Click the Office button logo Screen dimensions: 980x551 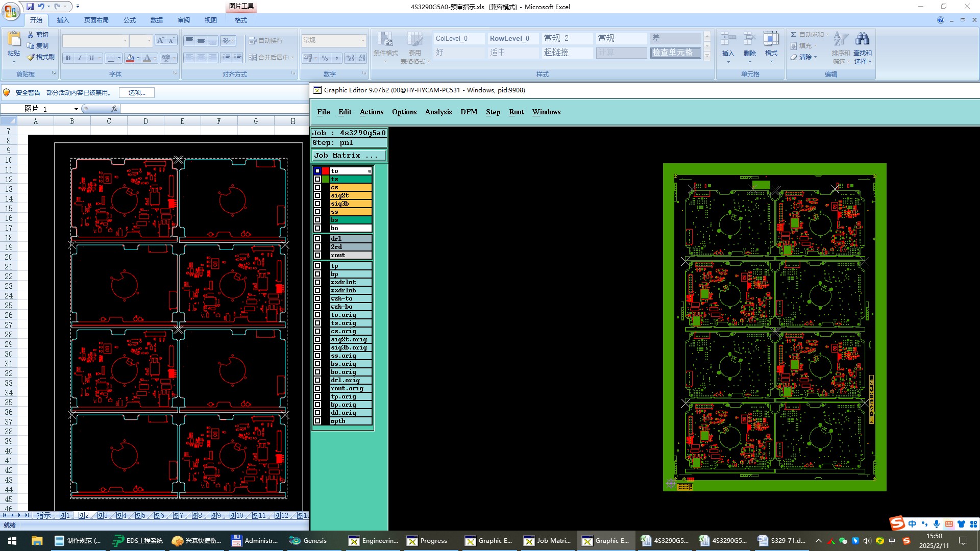point(10,10)
